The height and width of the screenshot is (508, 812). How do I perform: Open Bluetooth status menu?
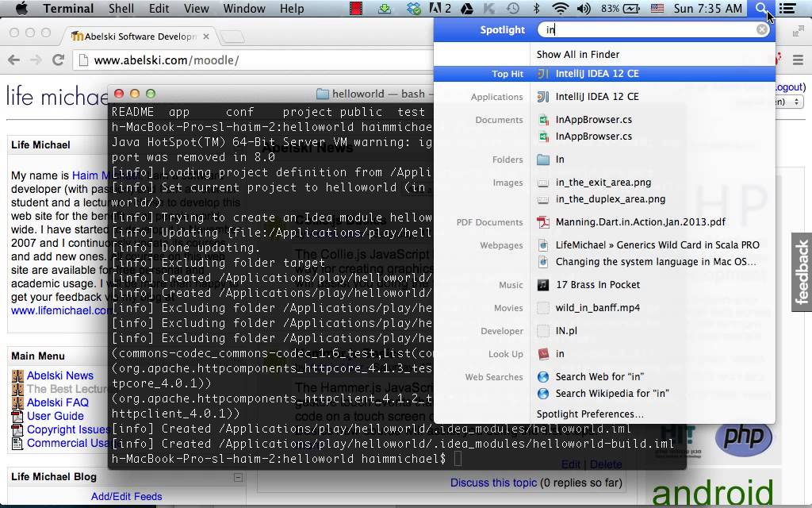537,8
